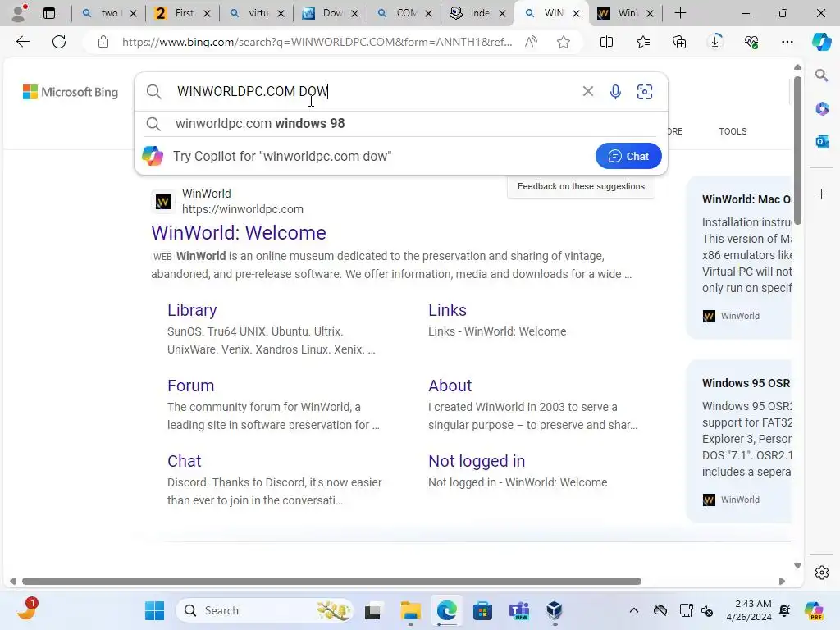840x630 pixels.
Task: Open sidebar search icon
Action: click(822, 75)
